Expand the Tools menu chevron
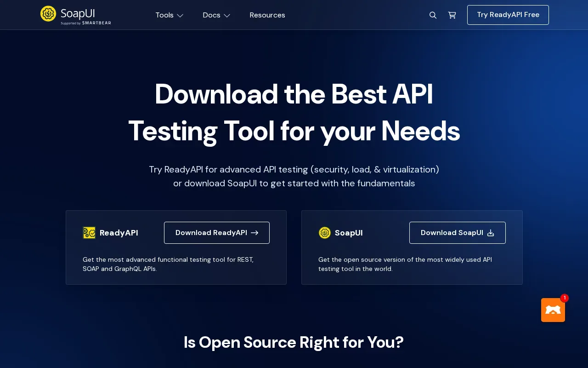This screenshot has height=368, width=588. point(180,16)
